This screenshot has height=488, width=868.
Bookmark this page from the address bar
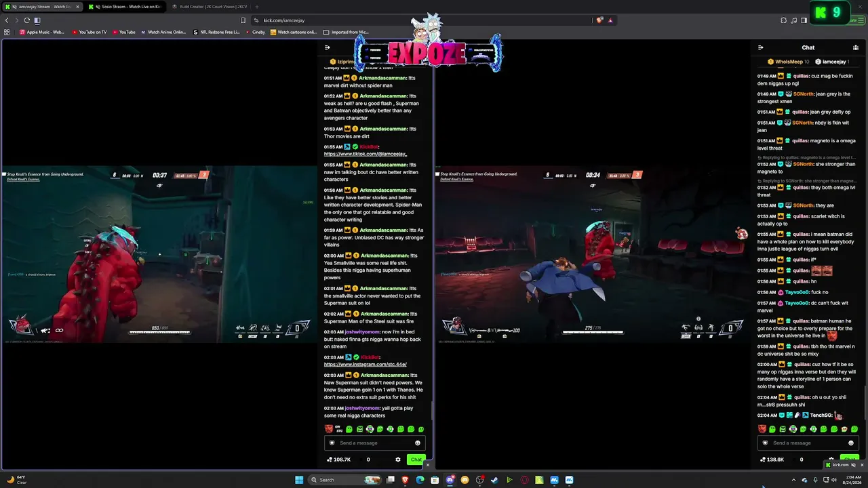click(243, 20)
